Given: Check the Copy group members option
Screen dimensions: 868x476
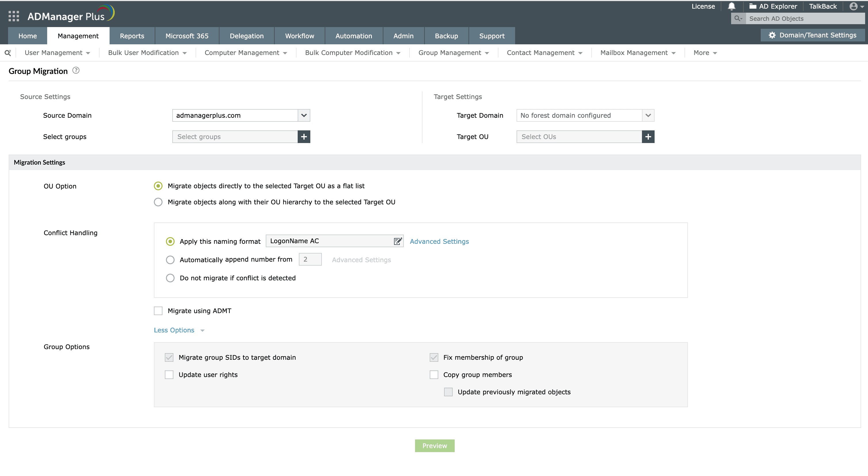Looking at the screenshot, I should (x=434, y=374).
